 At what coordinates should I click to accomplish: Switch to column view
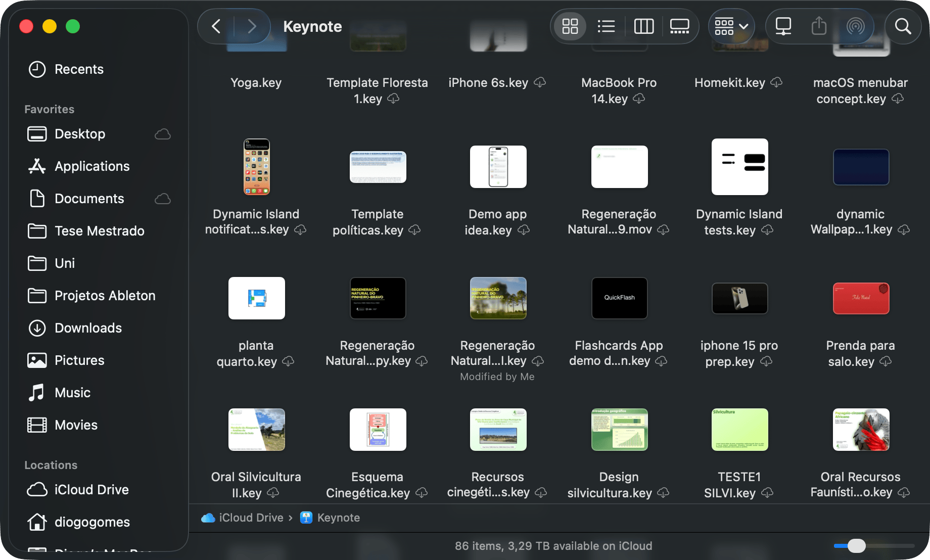pos(643,26)
